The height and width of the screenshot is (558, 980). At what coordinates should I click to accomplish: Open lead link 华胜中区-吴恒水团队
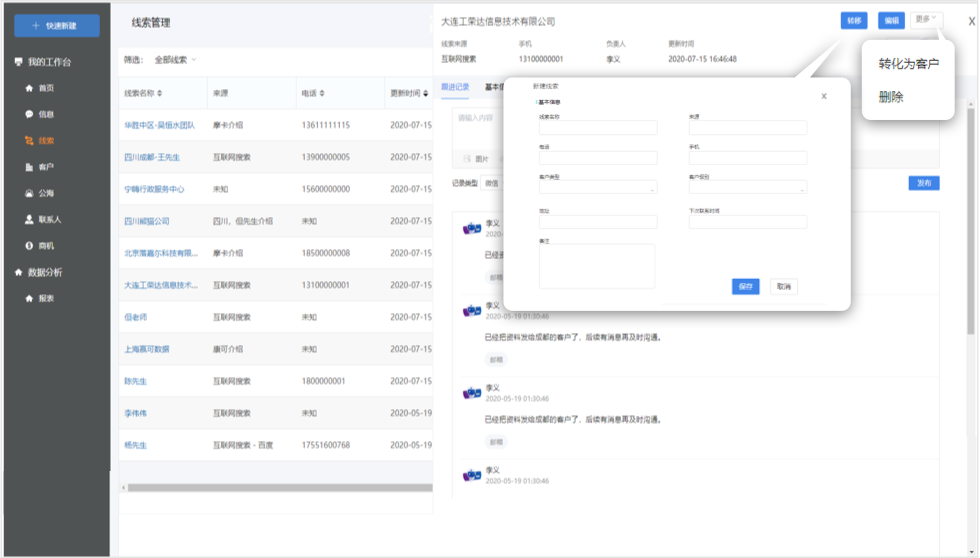(x=159, y=125)
